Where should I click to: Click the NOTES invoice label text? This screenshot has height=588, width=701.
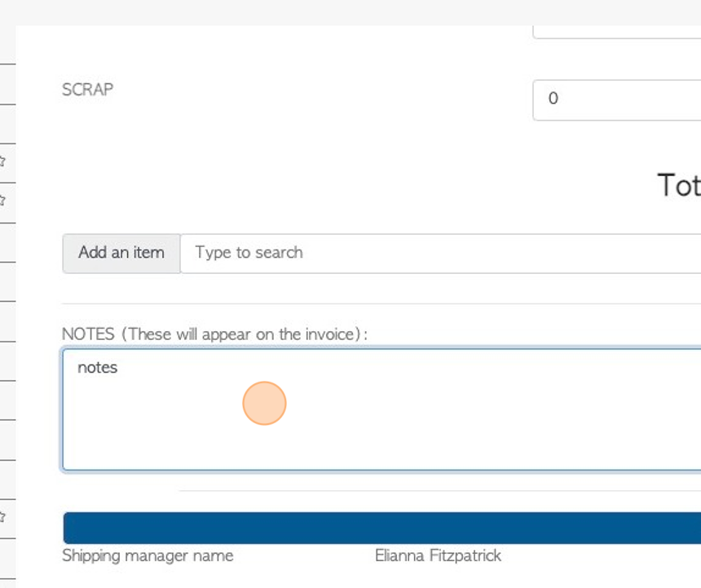[214, 334]
